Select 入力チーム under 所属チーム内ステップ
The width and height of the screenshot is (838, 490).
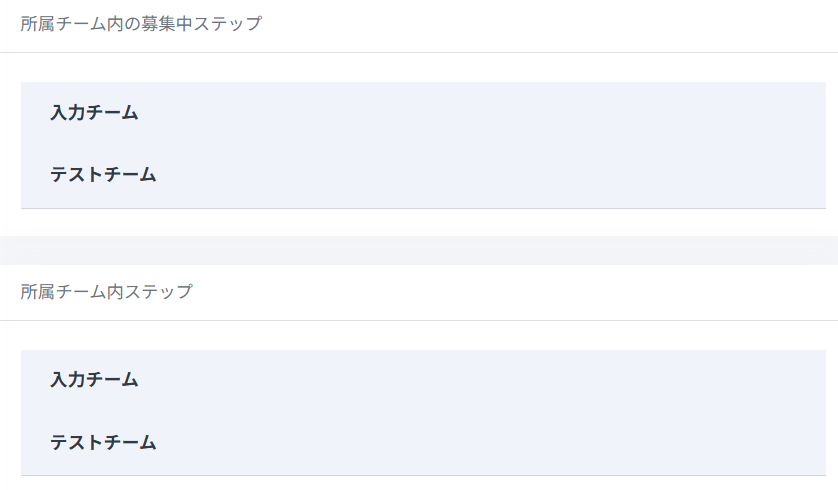pos(95,380)
